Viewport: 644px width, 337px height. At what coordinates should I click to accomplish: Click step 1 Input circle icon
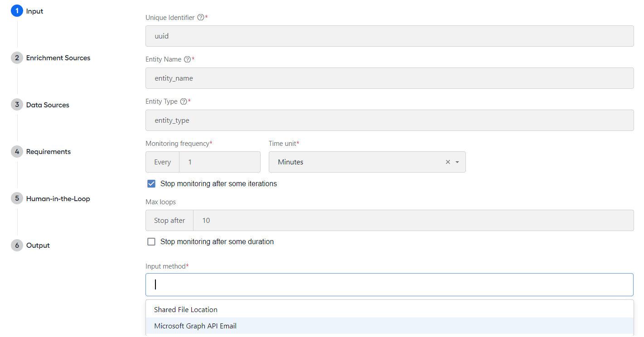pyautogui.click(x=17, y=11)
